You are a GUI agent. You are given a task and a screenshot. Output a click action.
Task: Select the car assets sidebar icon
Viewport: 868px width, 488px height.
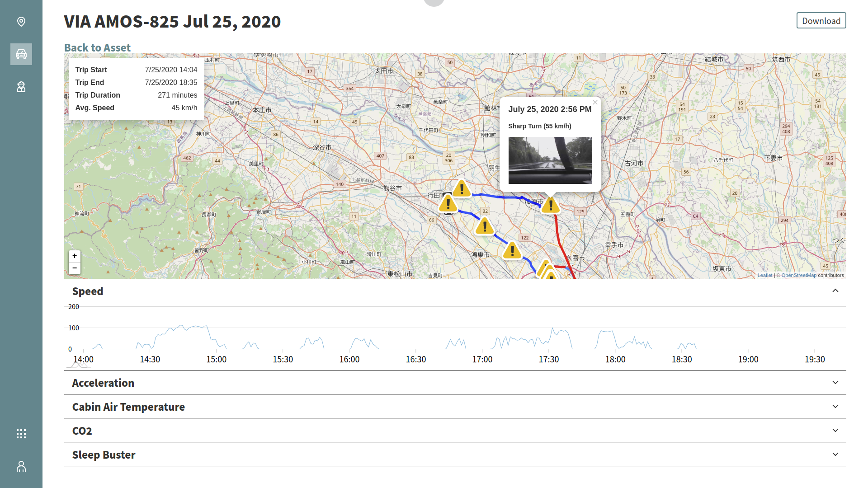(21, 54)
